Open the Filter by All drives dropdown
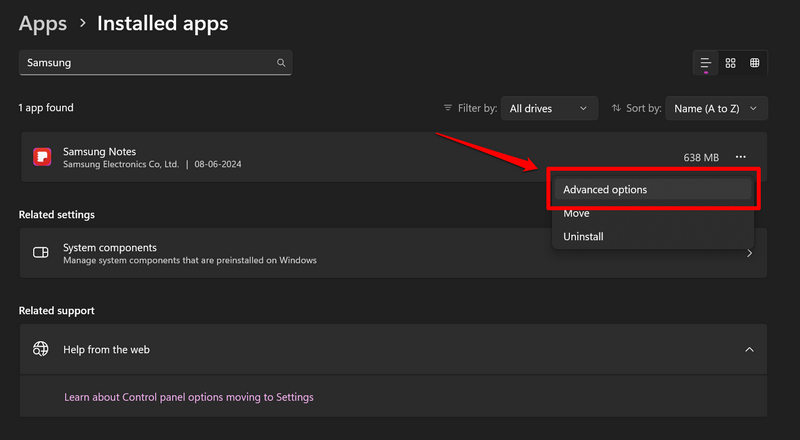 click(548, 108)
